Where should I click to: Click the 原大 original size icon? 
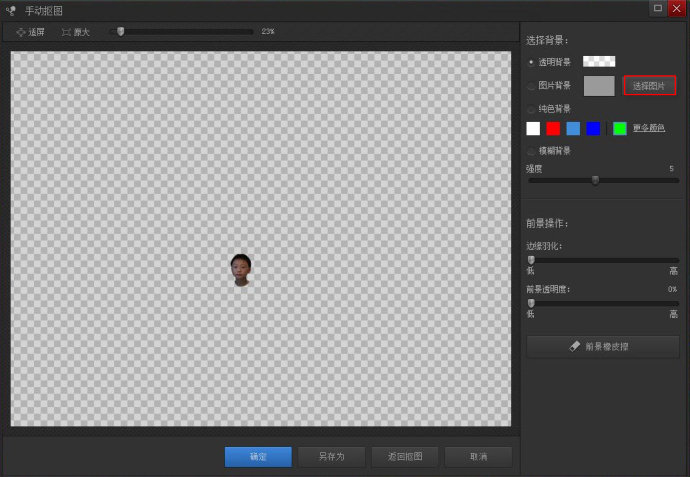pos(66,32)
